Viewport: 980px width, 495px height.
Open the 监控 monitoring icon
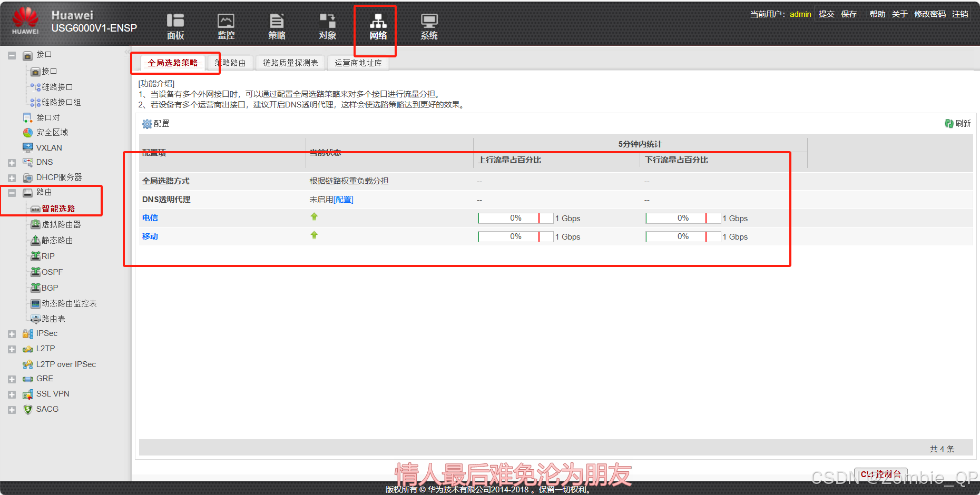(x=226, y=21)
